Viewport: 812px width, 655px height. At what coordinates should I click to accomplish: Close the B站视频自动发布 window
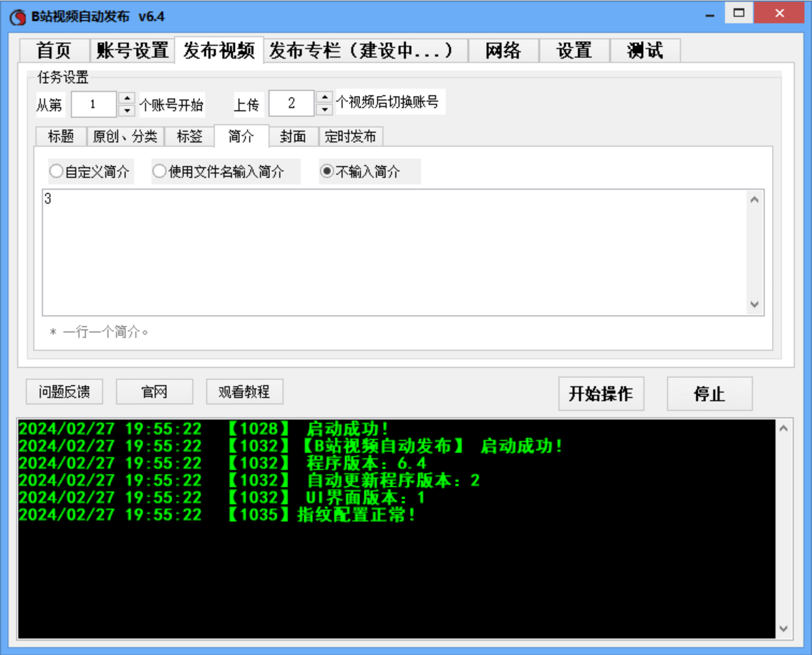click(779, 13)
